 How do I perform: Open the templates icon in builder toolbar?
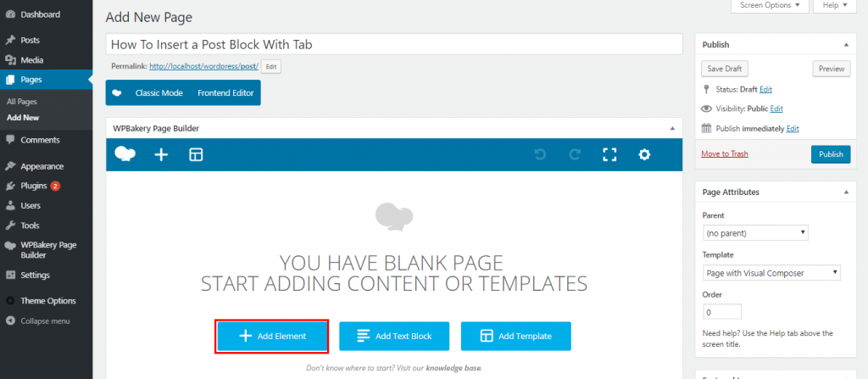196,154
